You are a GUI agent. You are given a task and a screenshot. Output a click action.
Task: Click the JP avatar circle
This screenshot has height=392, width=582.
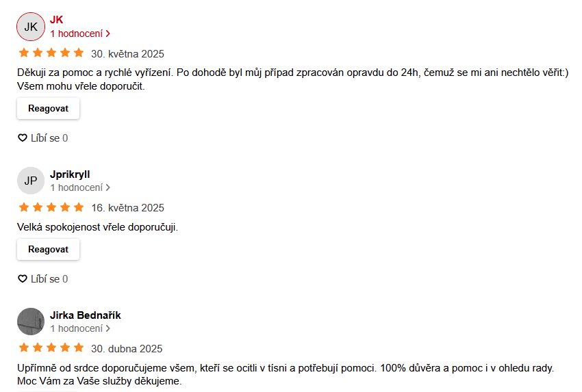point(31,181)
